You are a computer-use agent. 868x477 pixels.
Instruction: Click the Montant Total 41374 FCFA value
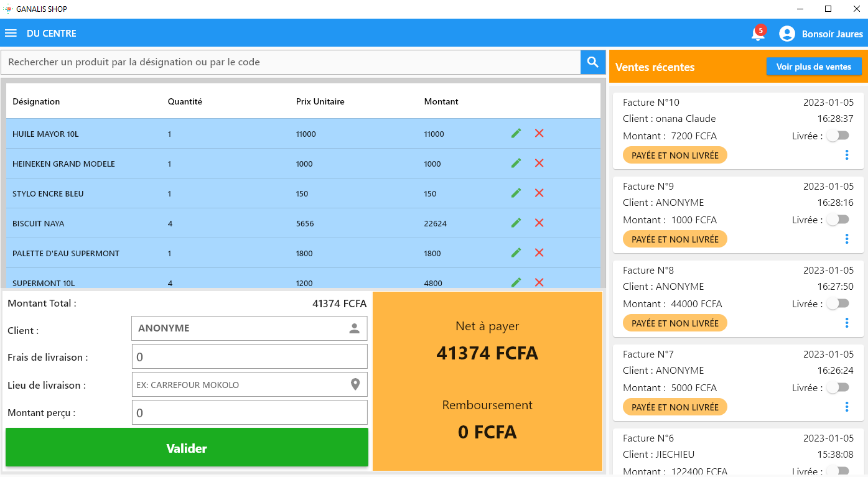coord(340,303)
